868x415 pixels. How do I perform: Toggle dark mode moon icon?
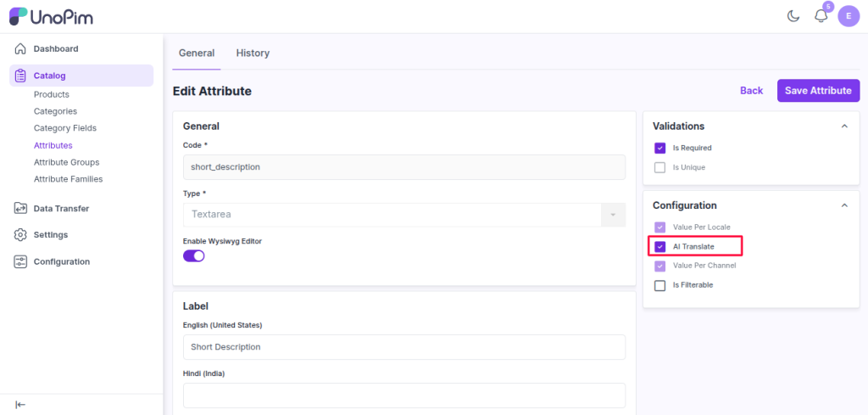pyautogui.click(x=793, y=16)
